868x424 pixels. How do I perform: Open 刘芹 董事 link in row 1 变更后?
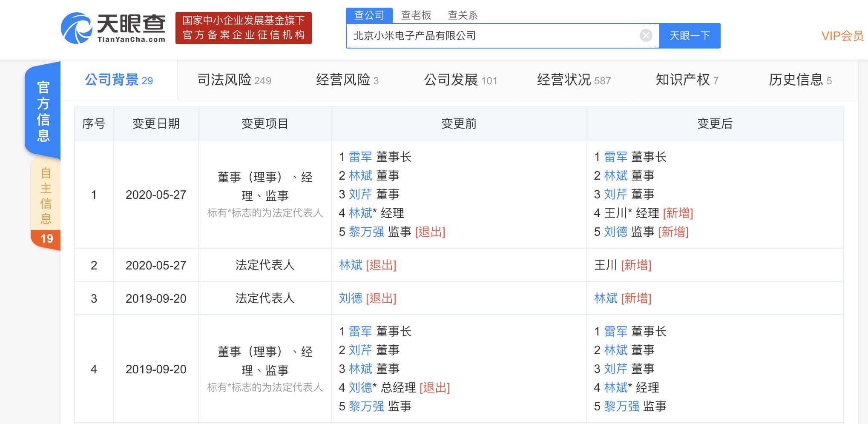point(615,195)
